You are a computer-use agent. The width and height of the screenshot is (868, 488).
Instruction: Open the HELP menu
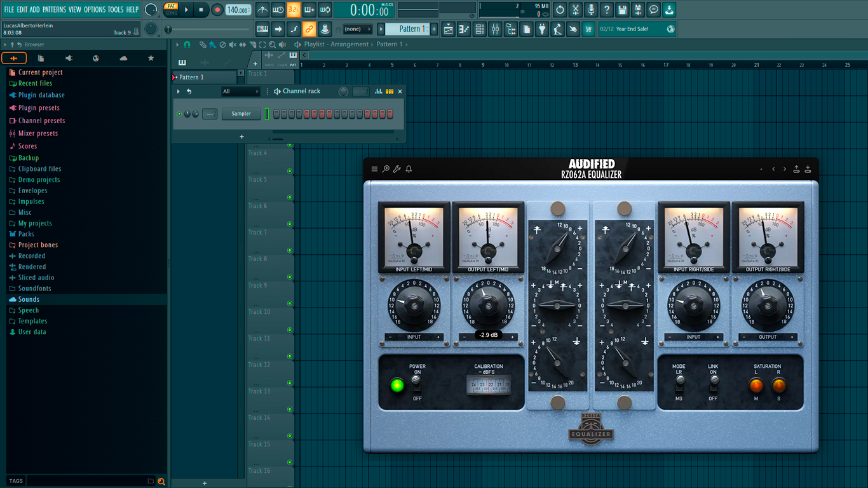132,10
